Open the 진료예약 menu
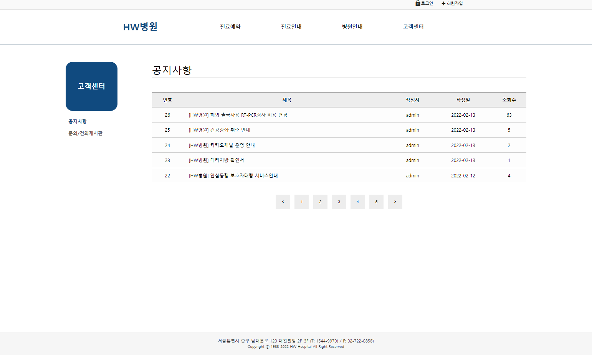The width and height of the screenshot is (592, 364). point(230,26)
